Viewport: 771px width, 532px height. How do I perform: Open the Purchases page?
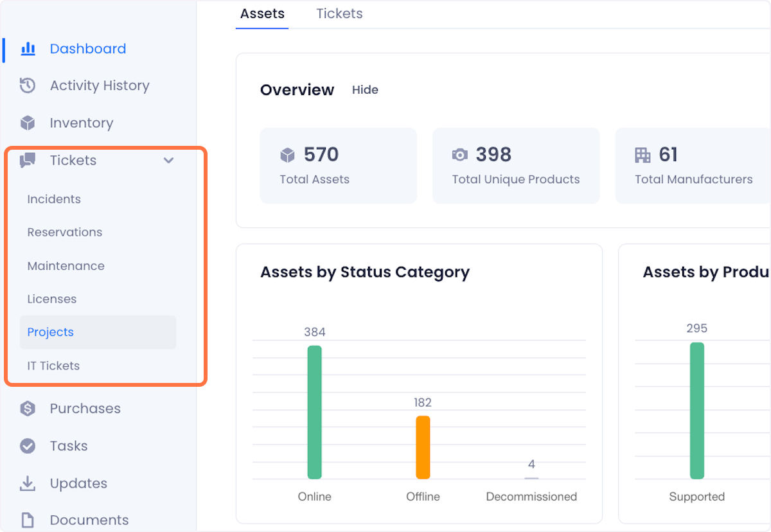[x=85, y=409]
